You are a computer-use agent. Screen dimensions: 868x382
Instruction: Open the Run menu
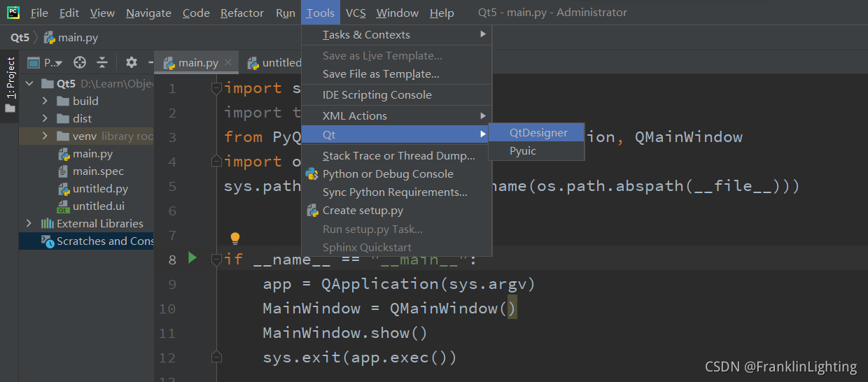point(286,13)
